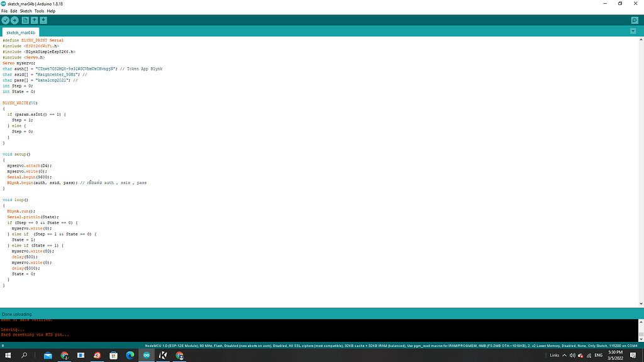Click the Open sketch up-arrow icon
The image size is (644, 362).
35,21
